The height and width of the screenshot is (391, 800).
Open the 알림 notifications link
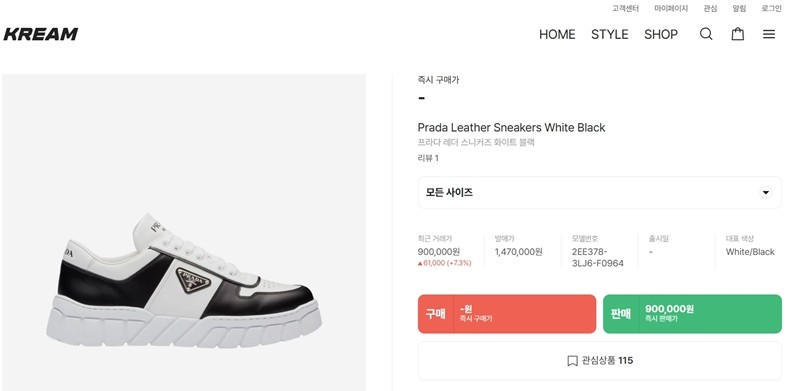click(x=739, y=8)
